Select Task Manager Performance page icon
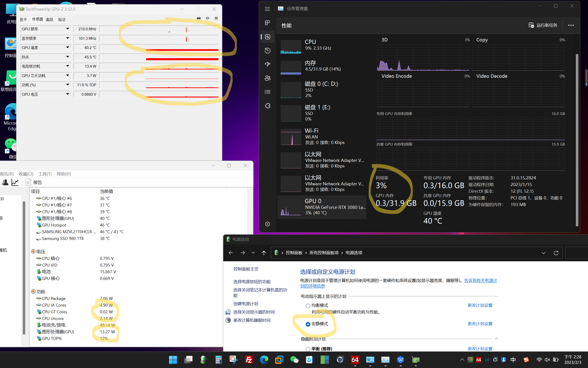This screenshot has height=368, width=588. coord(268,37)
